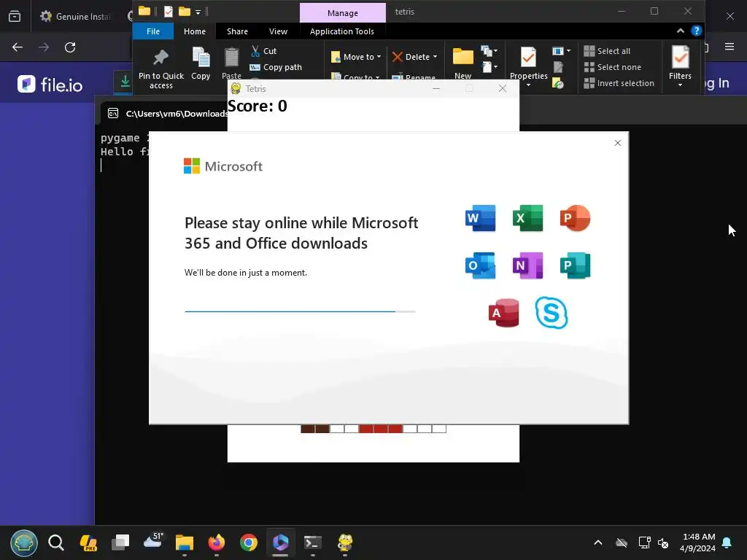
Task: Click the pygame Tetris icon on the taskbar
Action: coord(345,542)
